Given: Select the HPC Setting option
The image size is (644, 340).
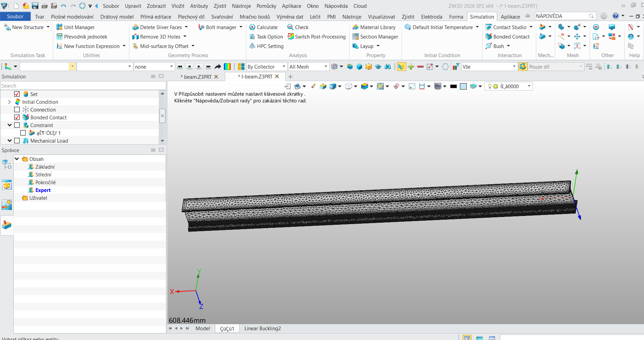Looking at the screenshot, I should point(266,46).
